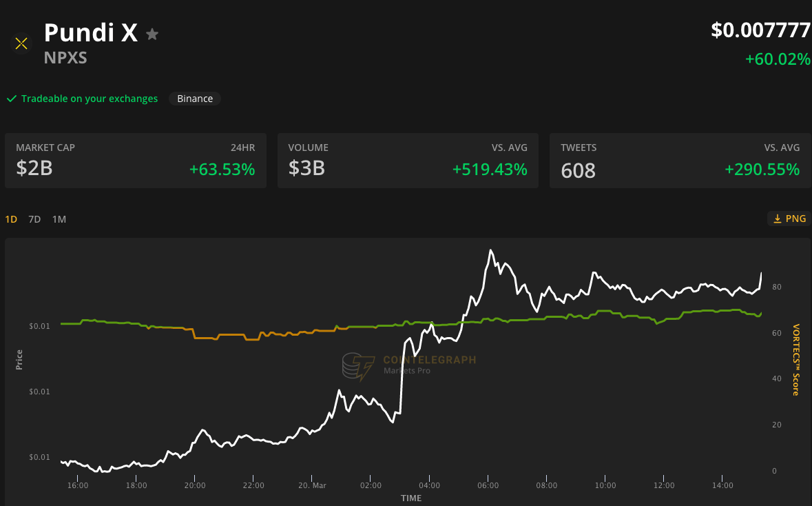Click the 60 score axis label
The height and width of the screenshot is (506, 812).
[777, 334]
